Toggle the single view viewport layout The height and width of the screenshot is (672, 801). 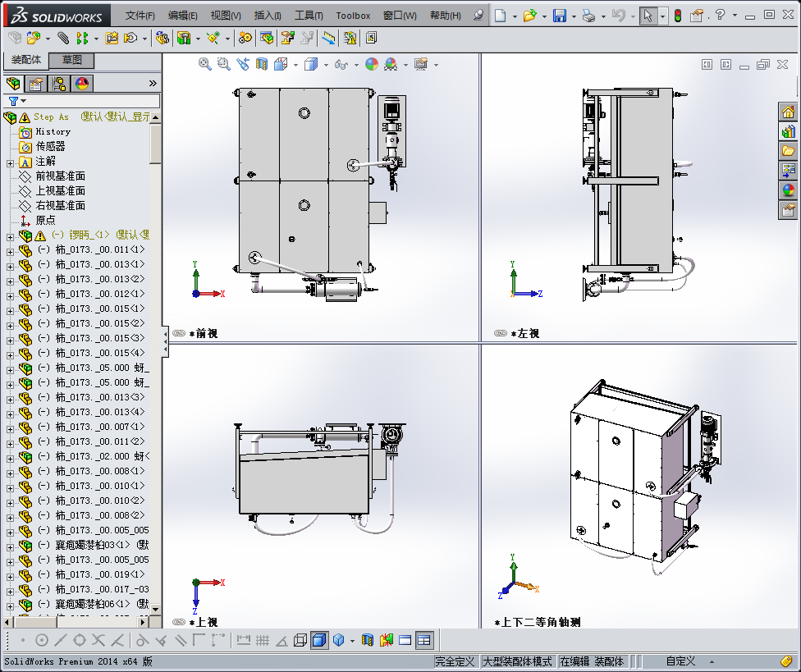tap(405, 640)
